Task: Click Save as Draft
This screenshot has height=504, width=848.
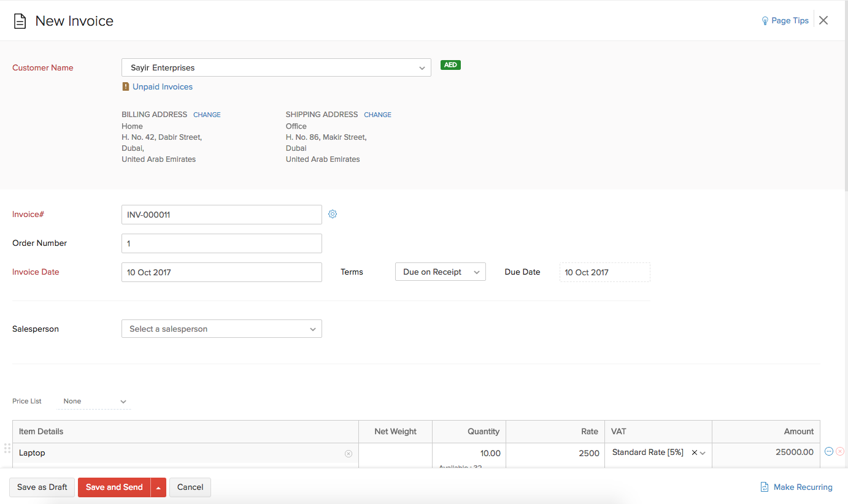Action: coord(42,487)
